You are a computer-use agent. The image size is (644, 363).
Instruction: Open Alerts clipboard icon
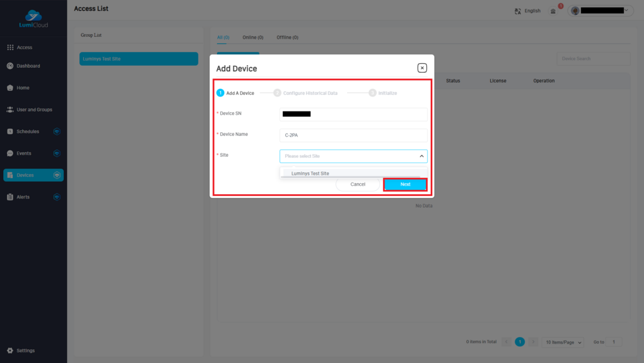click(10, 197)
